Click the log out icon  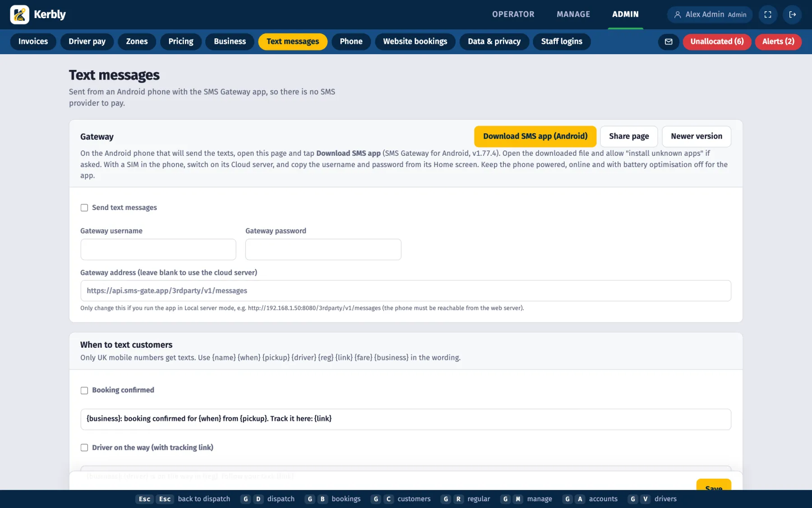tap(792, 14)
